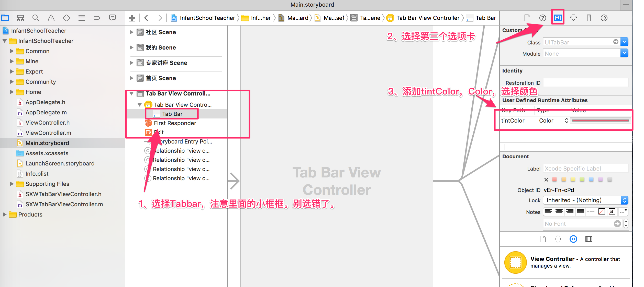Show the Issue navigator warning icon

(51, 18)
